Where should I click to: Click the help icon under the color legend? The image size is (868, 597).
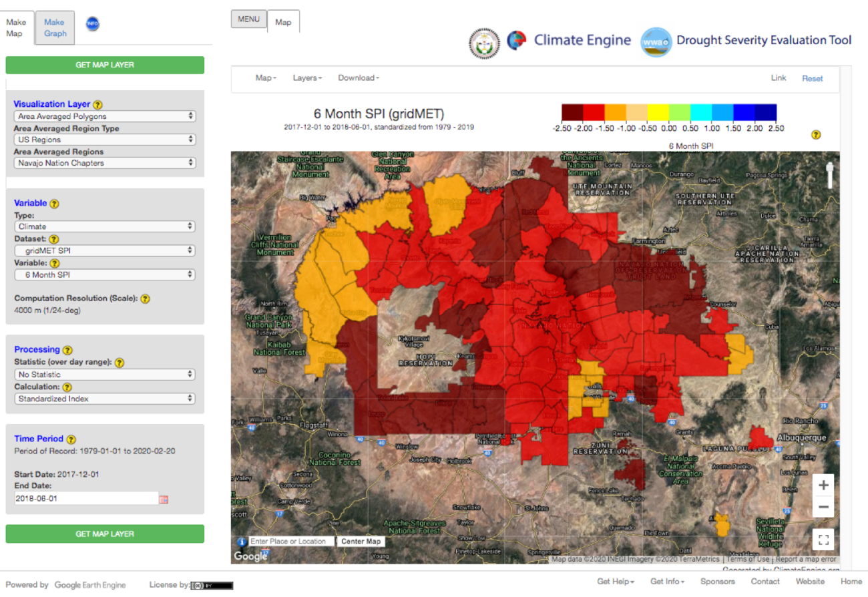tap(815, 135)
